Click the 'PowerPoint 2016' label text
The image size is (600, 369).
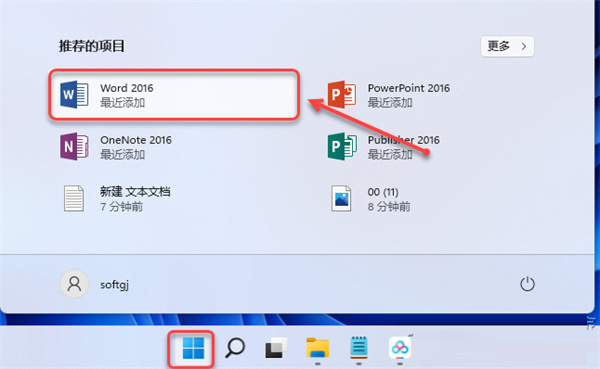[409, 88]
